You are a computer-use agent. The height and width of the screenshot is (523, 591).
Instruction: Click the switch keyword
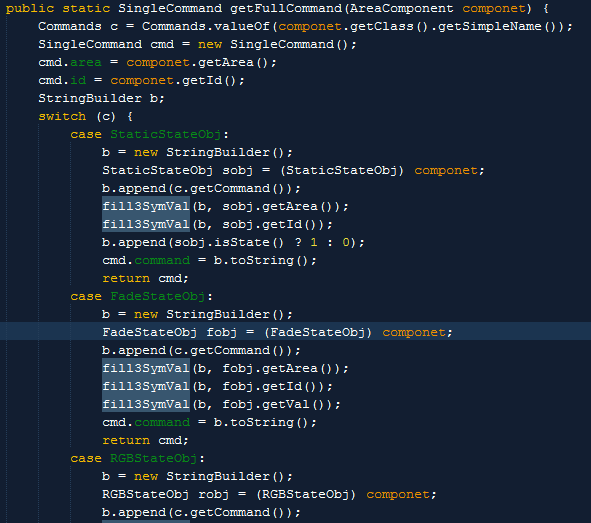(x=62, y=116)
